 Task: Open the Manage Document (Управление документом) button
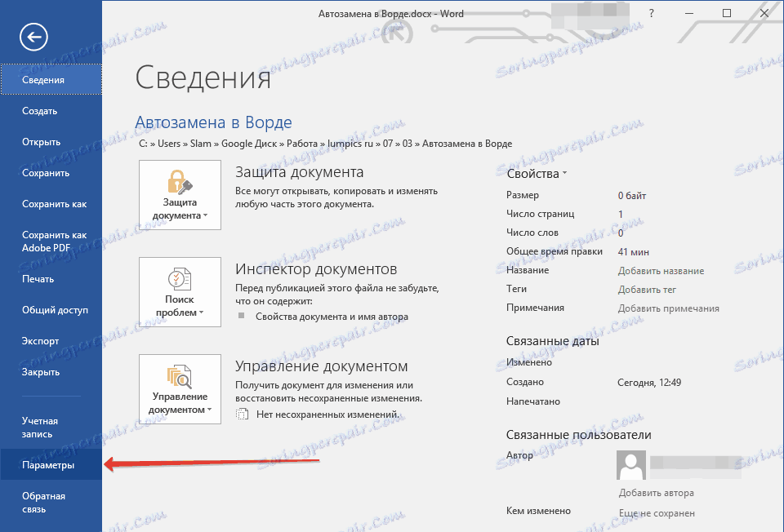(x=180, y=389)
